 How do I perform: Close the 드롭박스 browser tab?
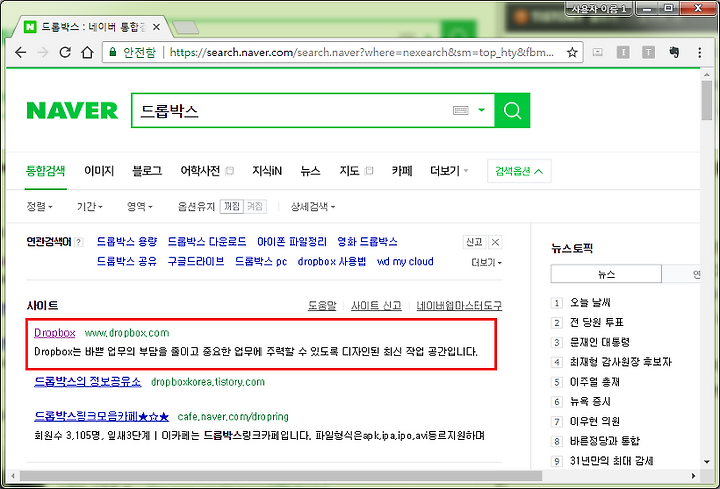click(x=156, y=27)
